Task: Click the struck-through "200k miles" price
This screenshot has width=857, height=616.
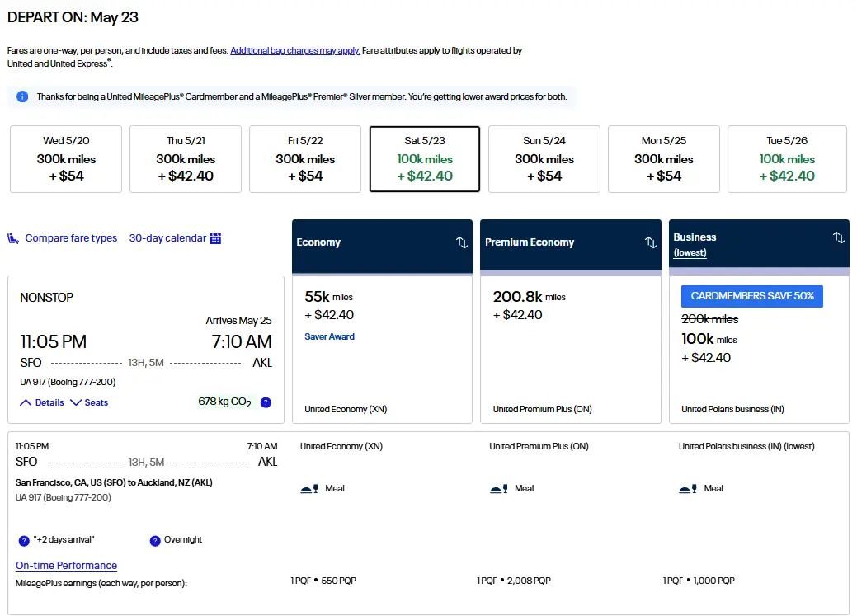Action: [x=709, y=319]
